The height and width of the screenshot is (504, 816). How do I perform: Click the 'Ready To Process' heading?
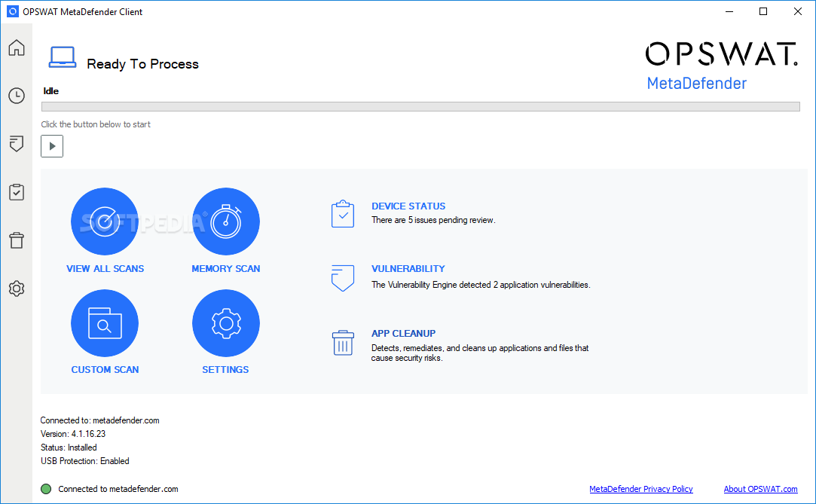[142, 64]
